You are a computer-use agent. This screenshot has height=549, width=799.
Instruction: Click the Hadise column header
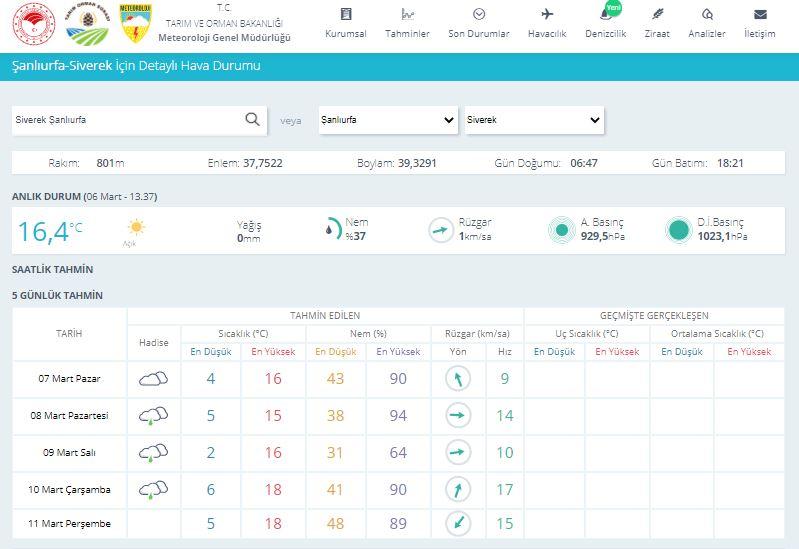click(153, 343)
